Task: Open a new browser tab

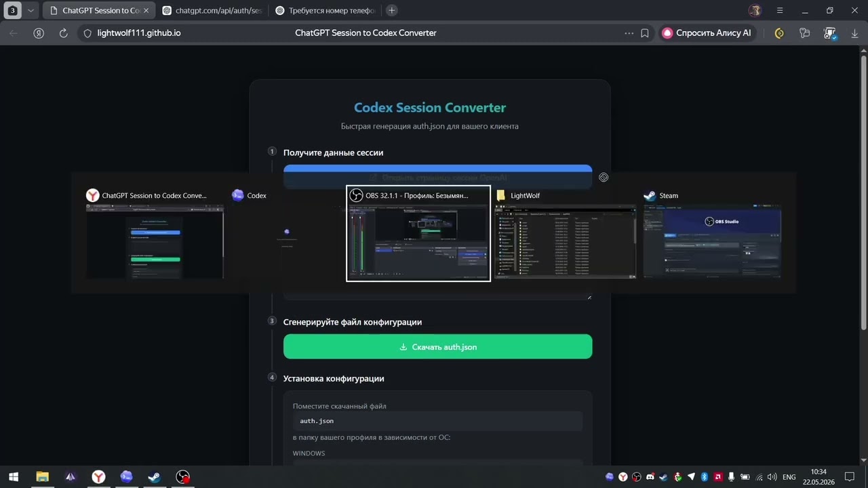Action: tap(391, 10)
